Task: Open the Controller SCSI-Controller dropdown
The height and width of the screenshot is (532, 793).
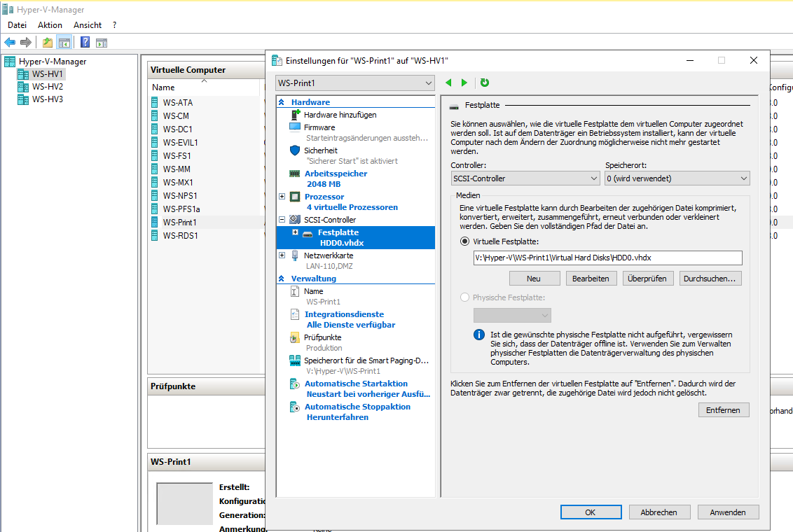Action: click(x=525, y=178)
